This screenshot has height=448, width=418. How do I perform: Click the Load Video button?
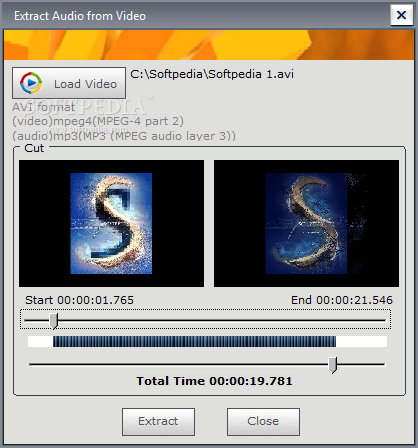69,83
